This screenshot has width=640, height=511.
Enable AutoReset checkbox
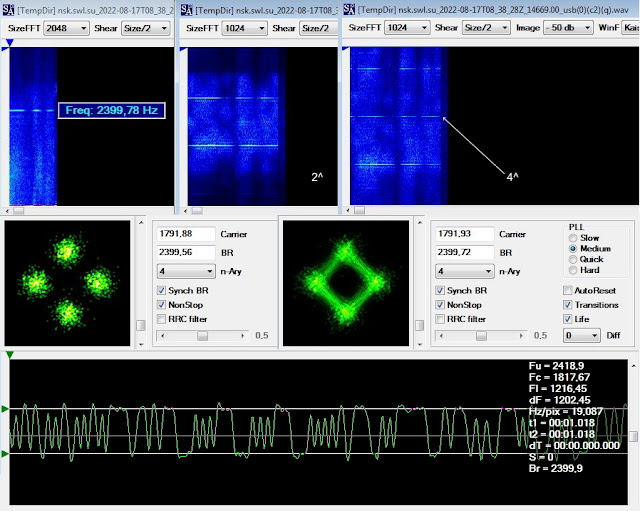(x=568, y=291)
